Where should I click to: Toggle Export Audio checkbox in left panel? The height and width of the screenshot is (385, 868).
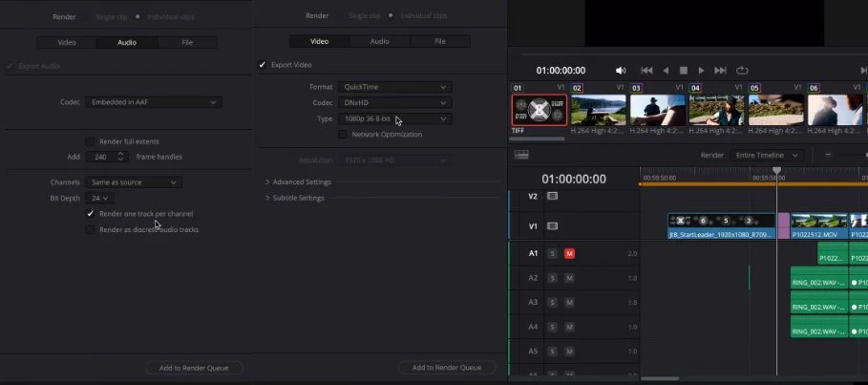[x=10, y=66]
